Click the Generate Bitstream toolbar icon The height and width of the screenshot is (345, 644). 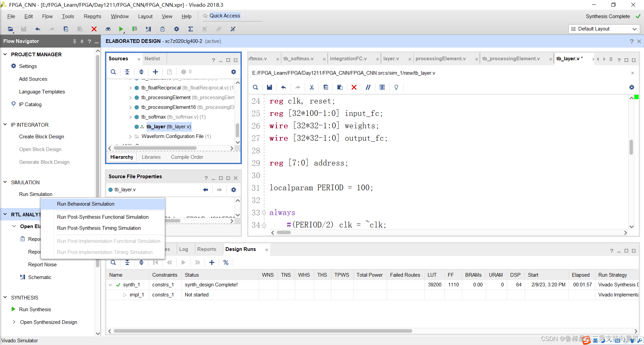click(x=135, y=29)
